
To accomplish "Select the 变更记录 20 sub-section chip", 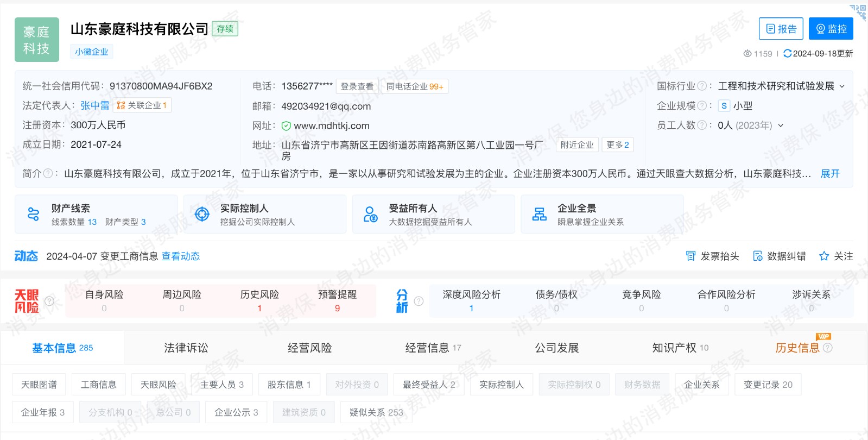I will [768, 385].
